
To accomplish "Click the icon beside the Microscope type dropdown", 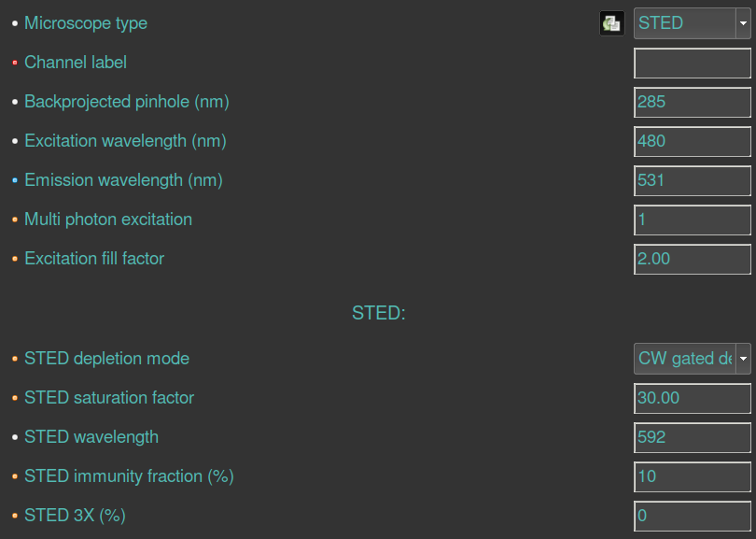I will click(x=611, y=23).
